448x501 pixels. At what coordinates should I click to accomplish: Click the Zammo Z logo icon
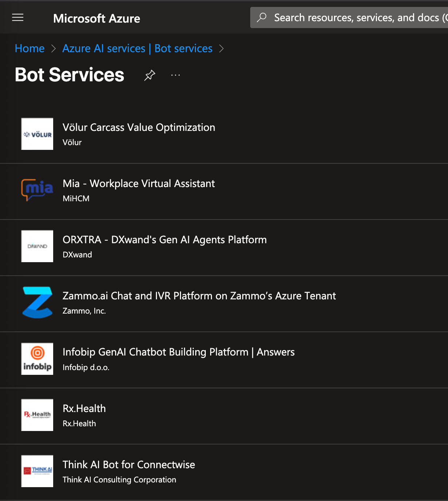[x=37, y=302]
